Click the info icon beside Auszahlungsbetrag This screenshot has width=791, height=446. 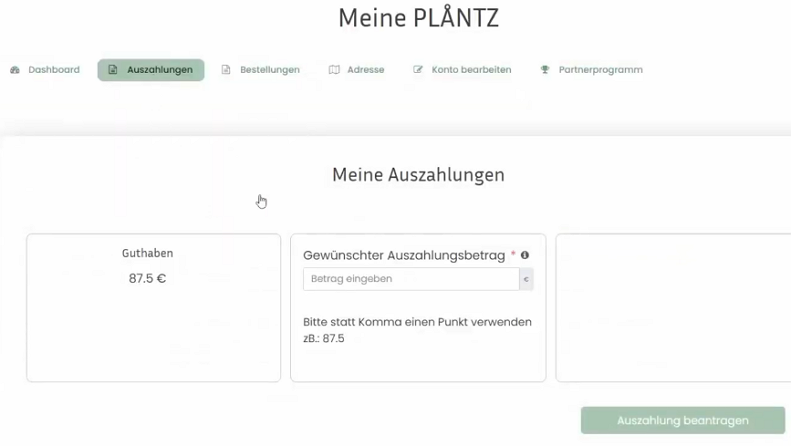tap(525, 255)
